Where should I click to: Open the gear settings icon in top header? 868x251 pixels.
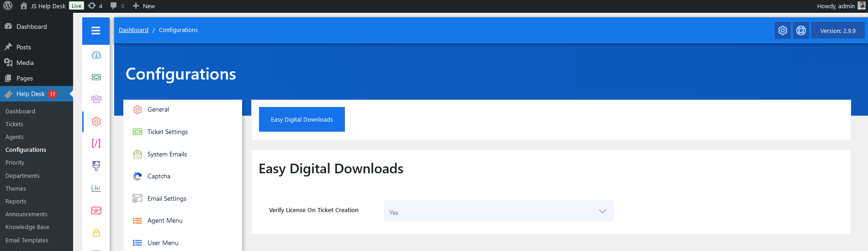[x=783, y=31]
